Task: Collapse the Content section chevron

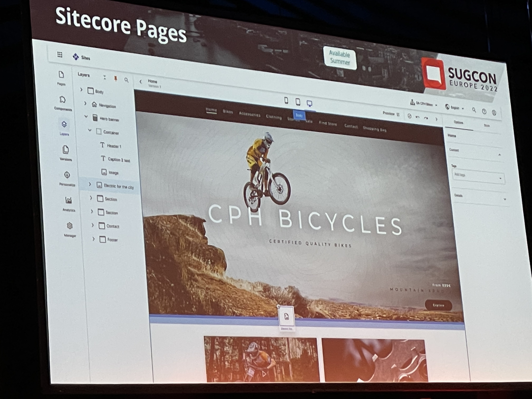Action: 500,155
